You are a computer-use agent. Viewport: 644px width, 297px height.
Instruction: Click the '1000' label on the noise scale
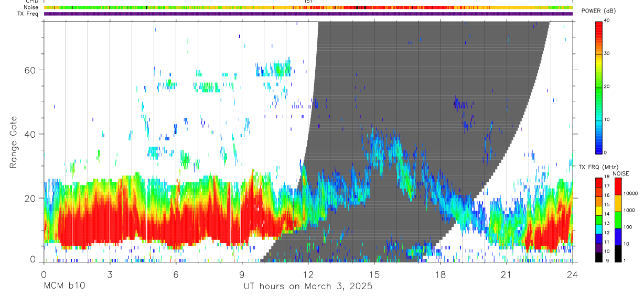click(629, 210)
